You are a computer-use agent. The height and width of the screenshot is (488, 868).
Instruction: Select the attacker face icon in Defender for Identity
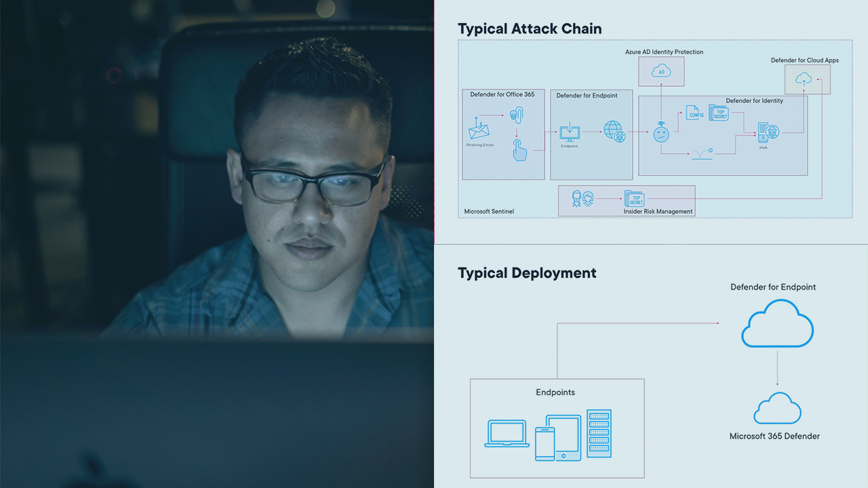(x=661, y=133)
